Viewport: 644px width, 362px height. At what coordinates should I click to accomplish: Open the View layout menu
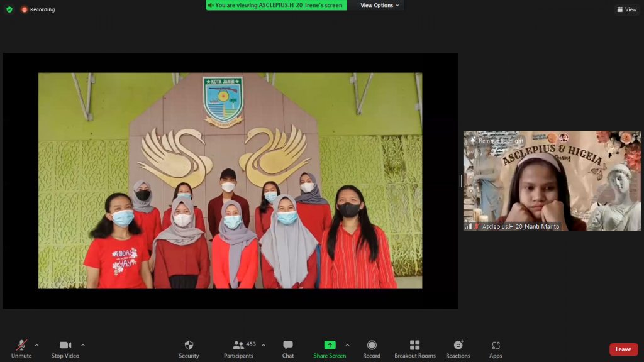coord(627,9)
